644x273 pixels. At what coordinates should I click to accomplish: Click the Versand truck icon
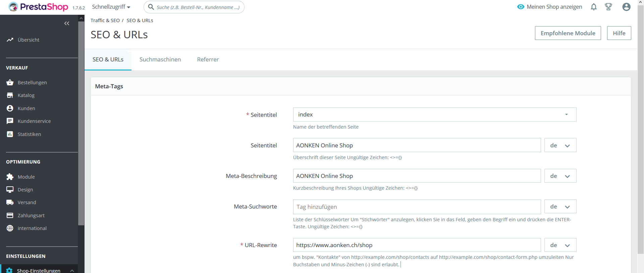tap(10, 202)
